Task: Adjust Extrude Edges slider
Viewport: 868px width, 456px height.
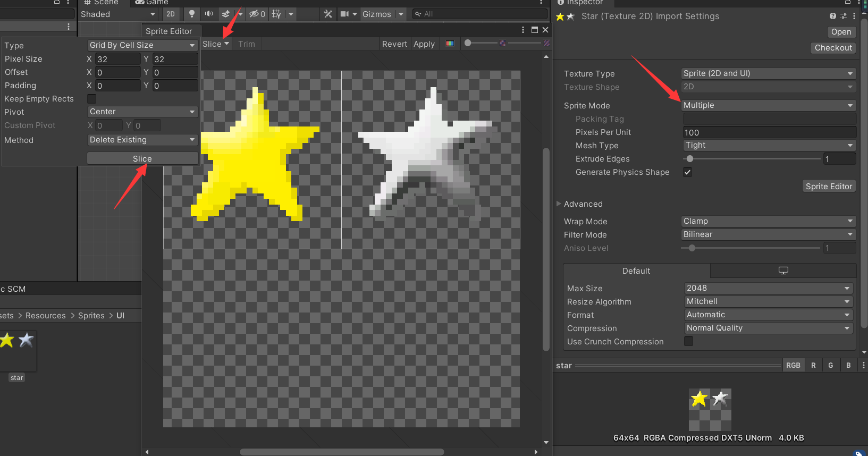Action: [x=690, y=158]
